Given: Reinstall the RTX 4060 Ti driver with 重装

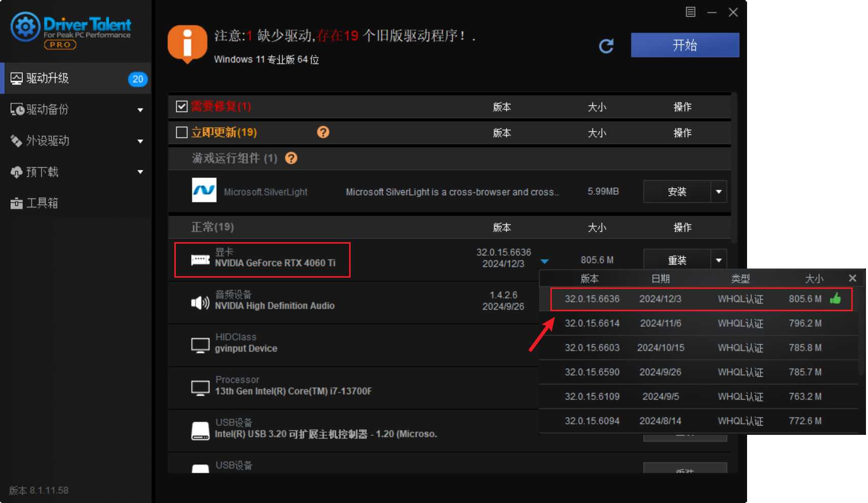Looking at the screenshot, I should click(x=677, y=260).
